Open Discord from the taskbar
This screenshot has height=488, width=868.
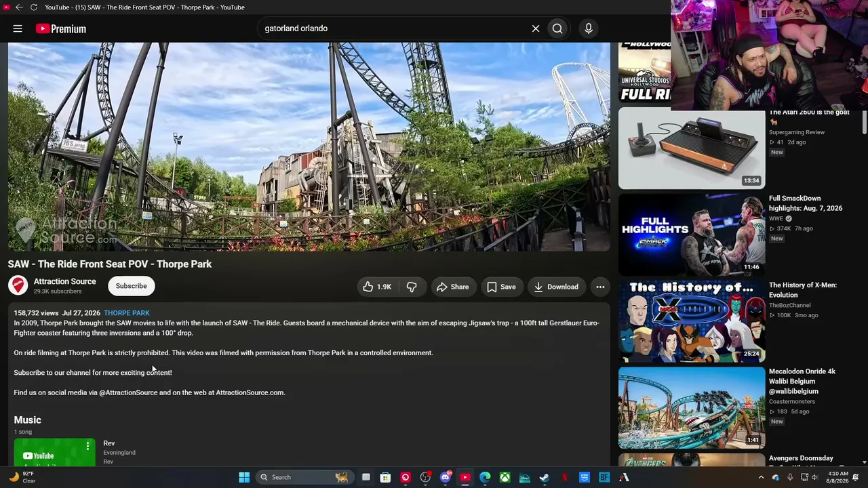tap(446, 477)
